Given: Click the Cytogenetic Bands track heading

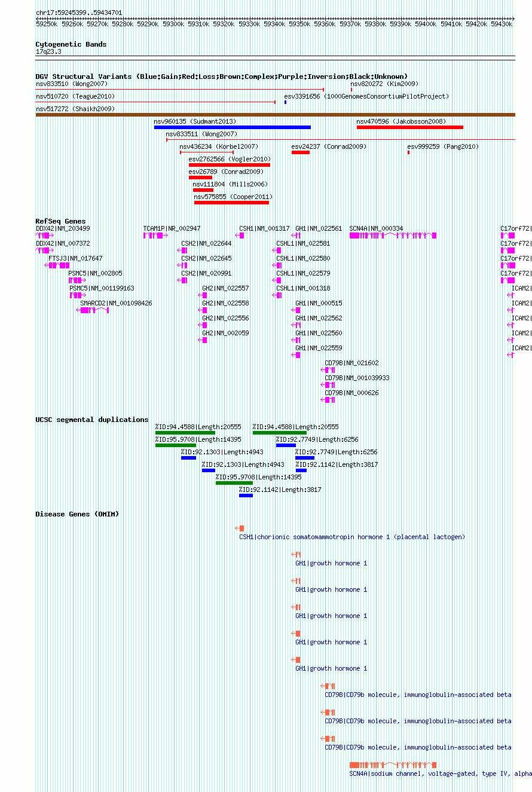Looking at the screenshot, I should (x=71, y=44).
